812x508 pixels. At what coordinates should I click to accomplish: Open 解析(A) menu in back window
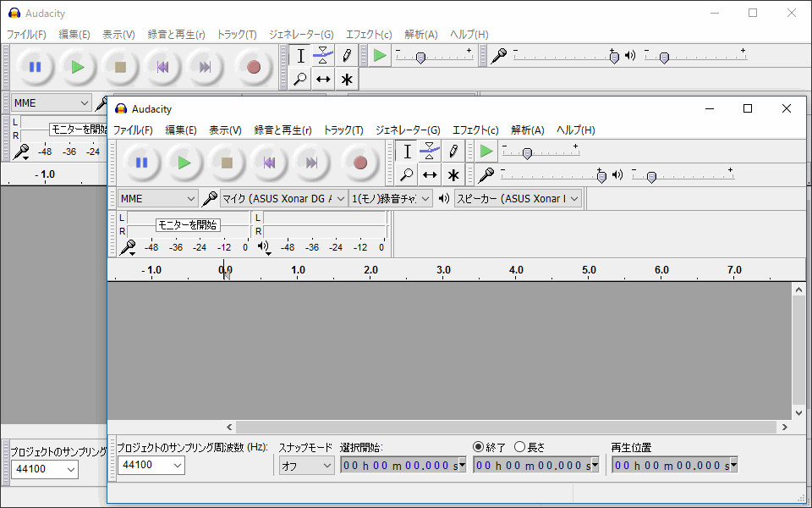[421, 35]
